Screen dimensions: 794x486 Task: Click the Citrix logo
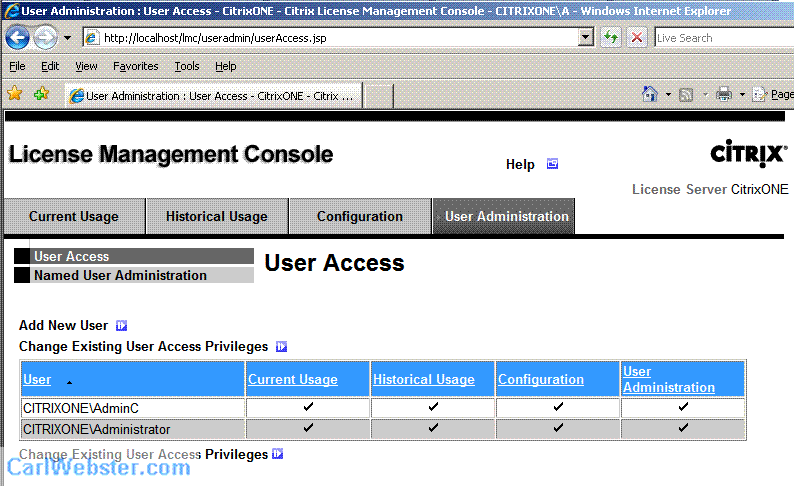[x=749, y=153]
